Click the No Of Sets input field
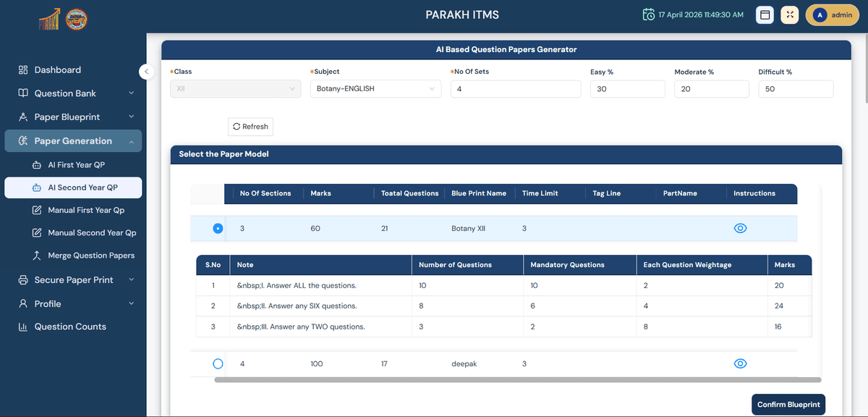 515,89
